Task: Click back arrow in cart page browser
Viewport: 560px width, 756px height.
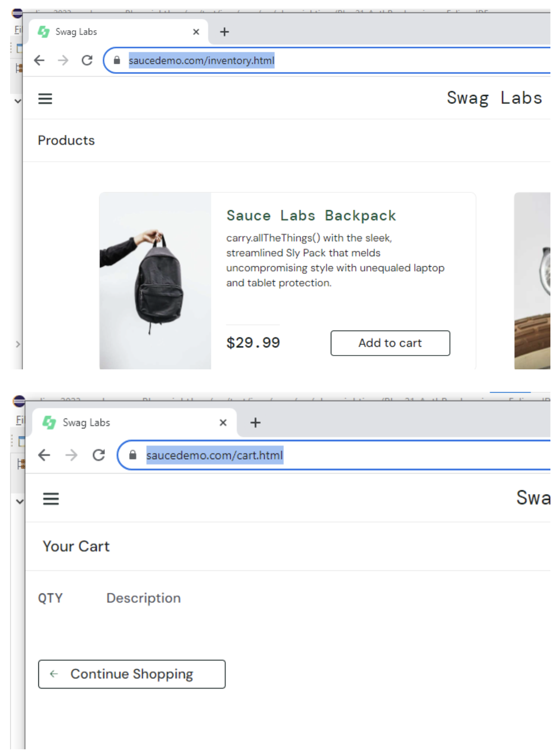Action: (44, 455)
